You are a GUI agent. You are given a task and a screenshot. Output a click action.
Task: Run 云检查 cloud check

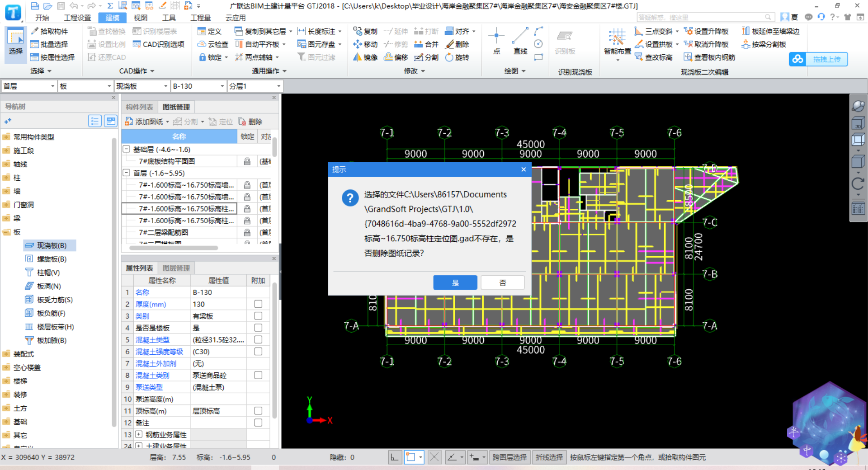coord(212,44)
